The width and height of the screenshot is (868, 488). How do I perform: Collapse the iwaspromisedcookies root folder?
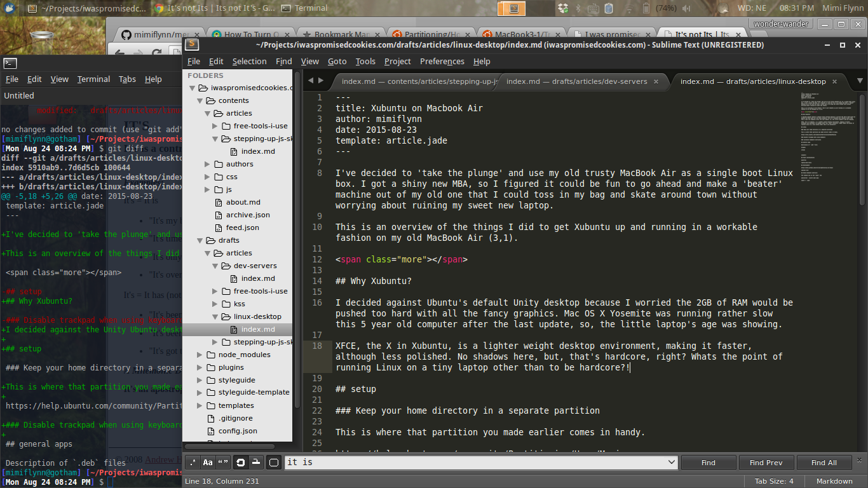pyautogui.click(x=193, y=88)
